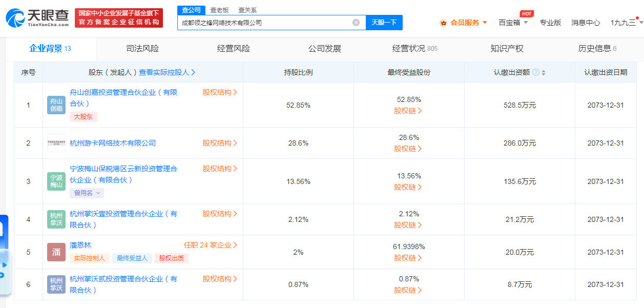Clear the search box with X icon

click(356, 23)
